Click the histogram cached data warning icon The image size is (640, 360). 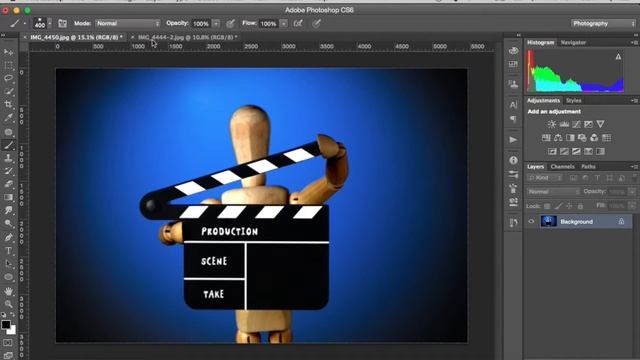[x=618, y=57]
